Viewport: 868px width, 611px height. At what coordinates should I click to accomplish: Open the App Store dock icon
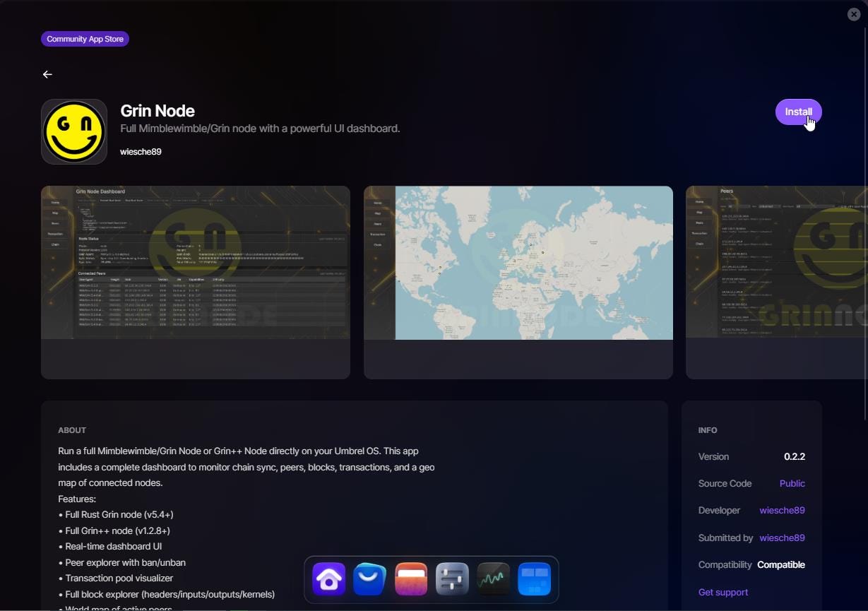(x=370, y=579)
